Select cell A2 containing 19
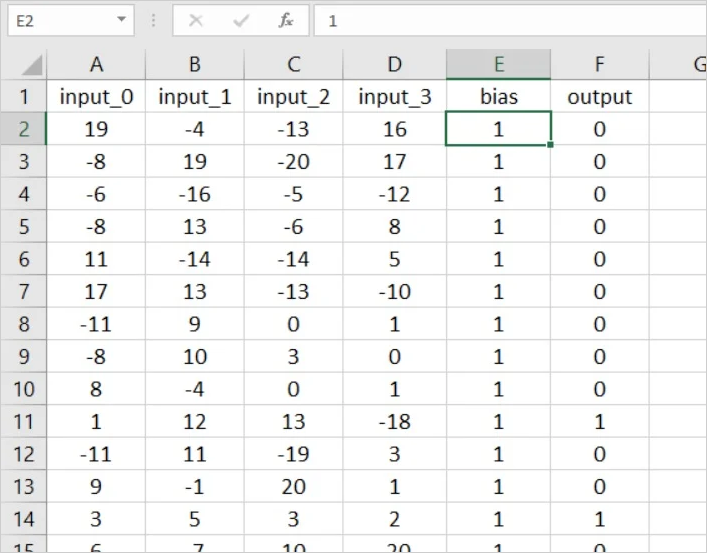Screen dimensions: 707x553 click(x=96, y=129)
